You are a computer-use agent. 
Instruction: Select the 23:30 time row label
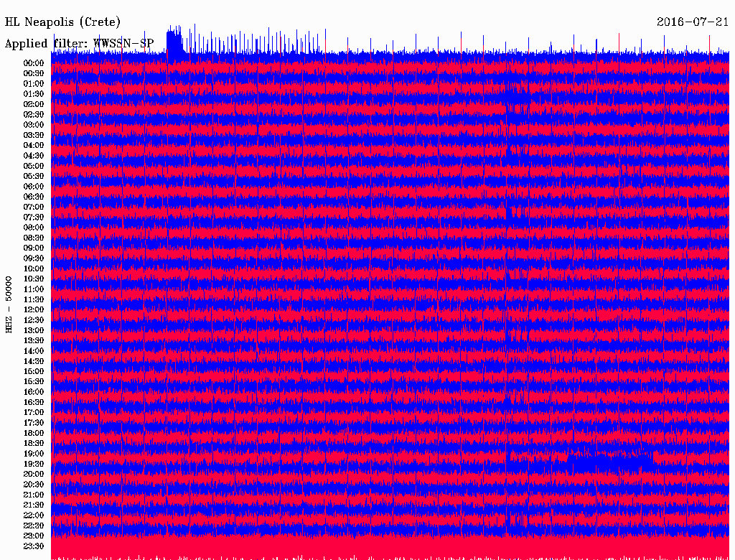pyautogui.click(x=34, y=546)
